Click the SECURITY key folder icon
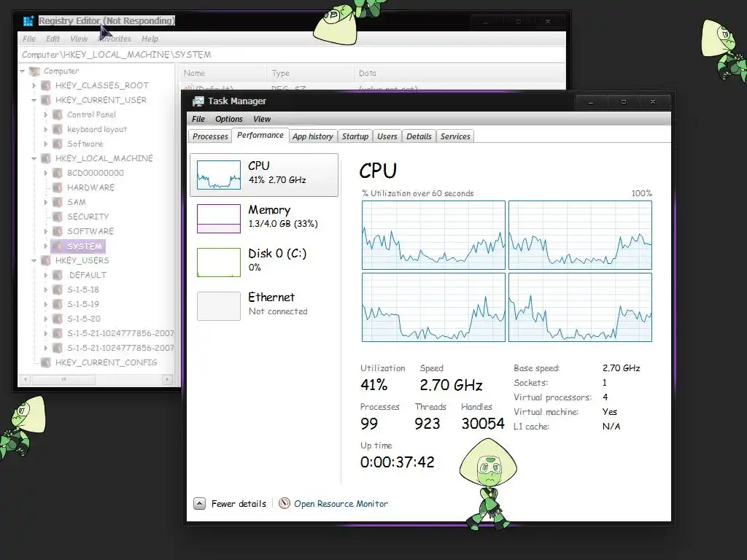 click(x=58, y=217)
